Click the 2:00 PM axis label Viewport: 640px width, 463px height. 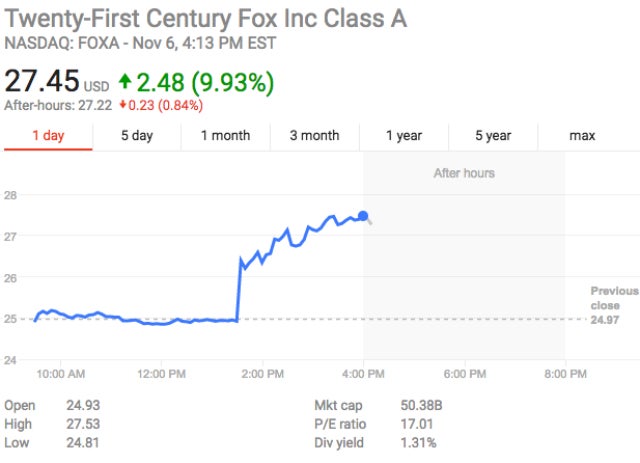click(x=264, y=374)
